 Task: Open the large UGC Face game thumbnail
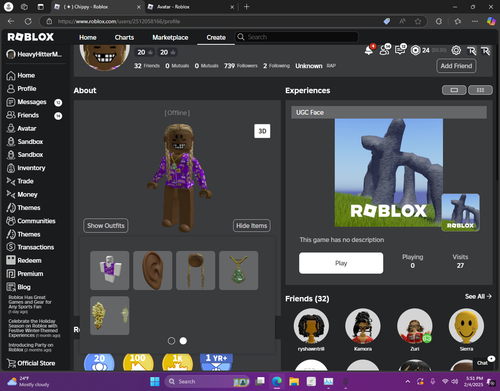(x=389, y=173)
